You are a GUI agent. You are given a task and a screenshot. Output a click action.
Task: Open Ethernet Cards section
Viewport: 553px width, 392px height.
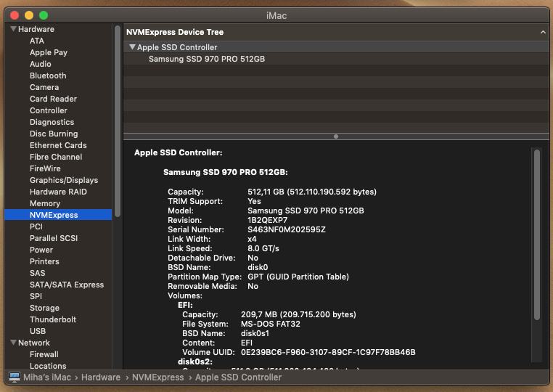[58, 145]
